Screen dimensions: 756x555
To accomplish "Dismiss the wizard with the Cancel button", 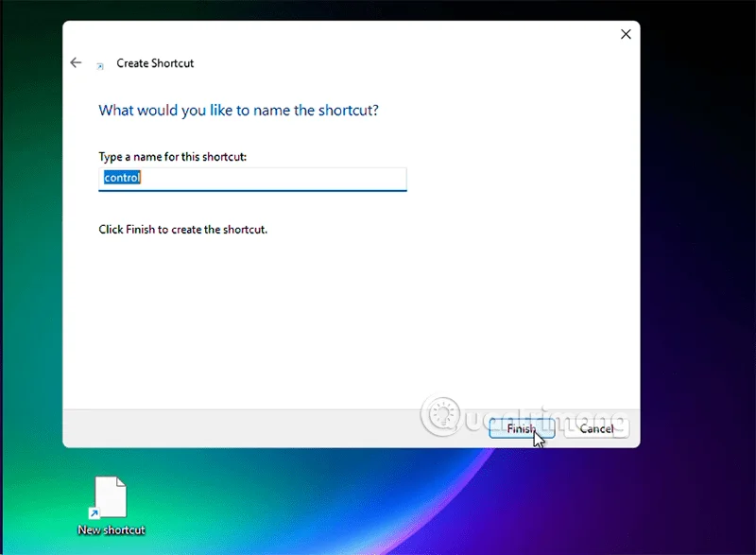I will (596, 428).
